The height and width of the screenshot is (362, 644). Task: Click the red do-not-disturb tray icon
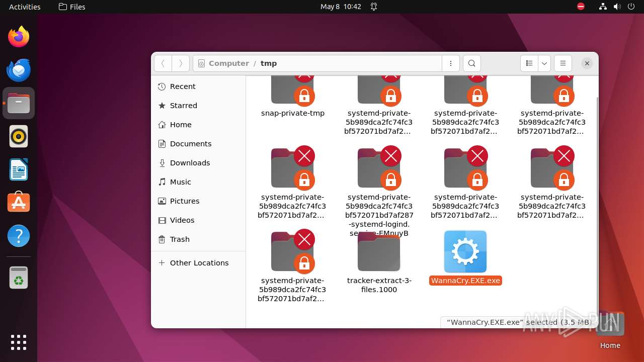click(581, 7)
